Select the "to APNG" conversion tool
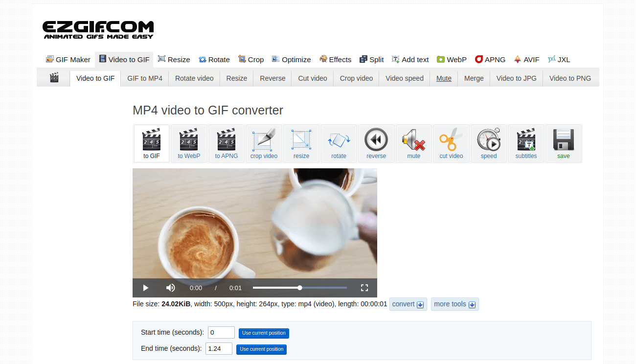Image resolution: width=636 pixels, height=364 pixels. [x=227, y=143]
